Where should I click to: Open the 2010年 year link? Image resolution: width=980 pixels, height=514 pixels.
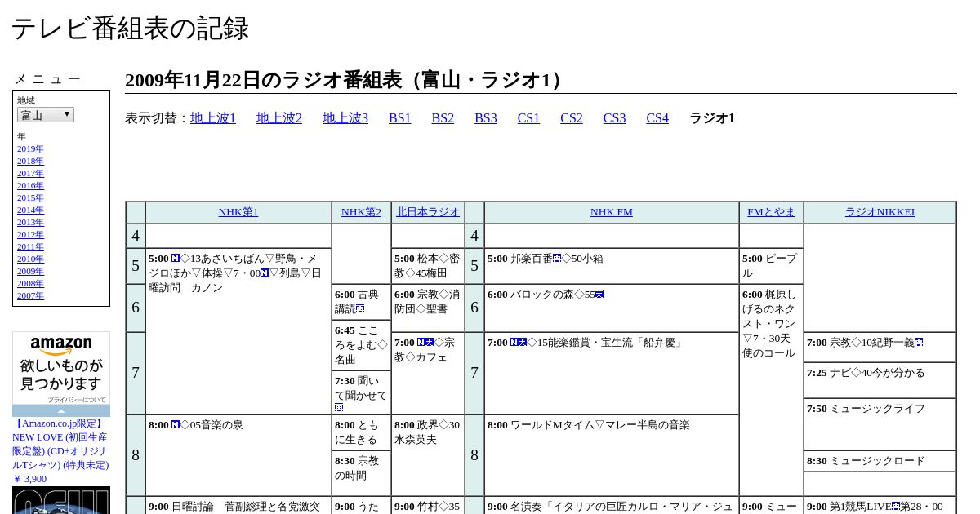tap(30, 259)
